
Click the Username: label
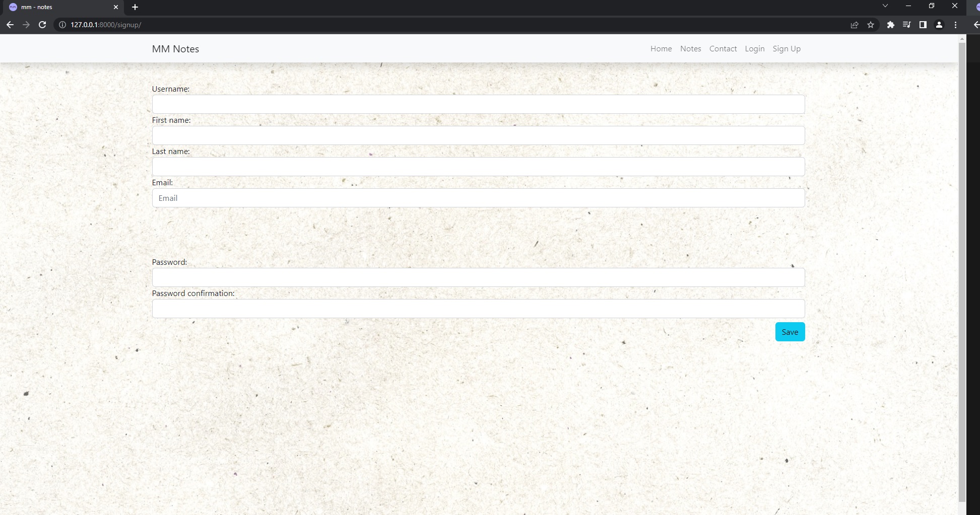[171, 89]
